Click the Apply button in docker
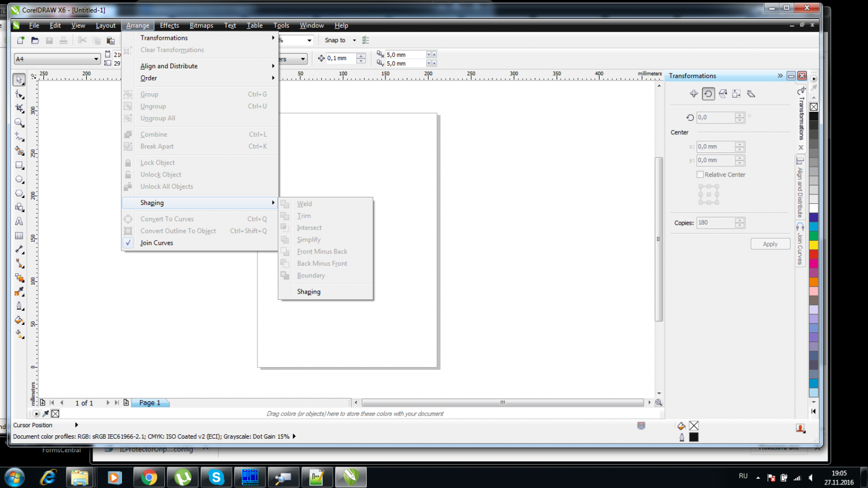This screenshot has height=488, width=868. point(770,244)
